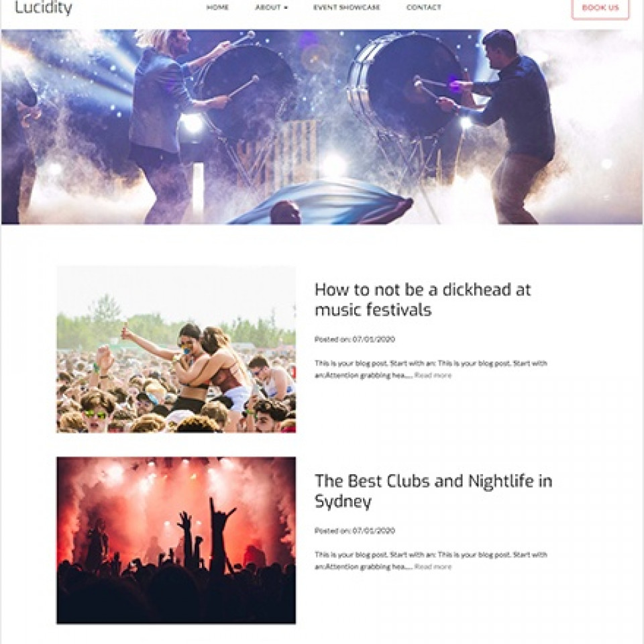Click the Sydney nightlife post excerpt text
The height and width of the screenshot is (644, 644).
click(431, 561)
